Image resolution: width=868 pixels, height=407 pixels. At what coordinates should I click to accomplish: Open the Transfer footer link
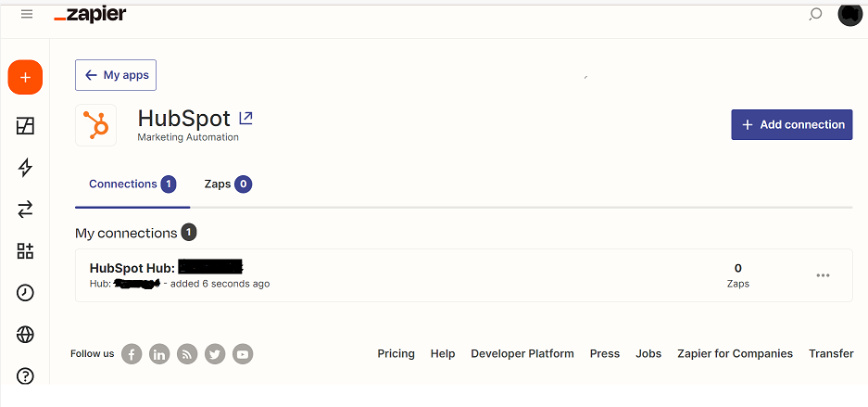click(x=831, y=353)
